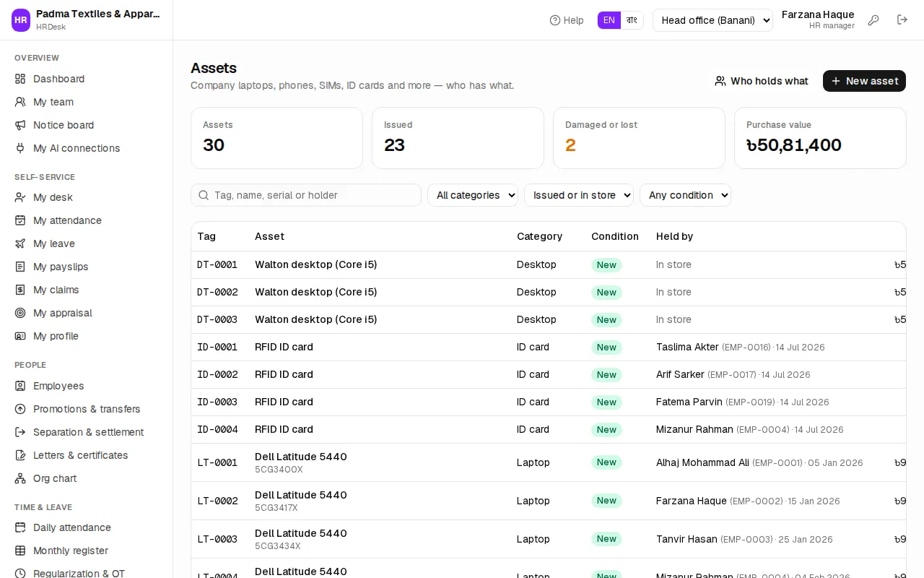This screenshot has height=578, width=924.
Task: Click the sign out icon in header
Action: click(902, 20)
